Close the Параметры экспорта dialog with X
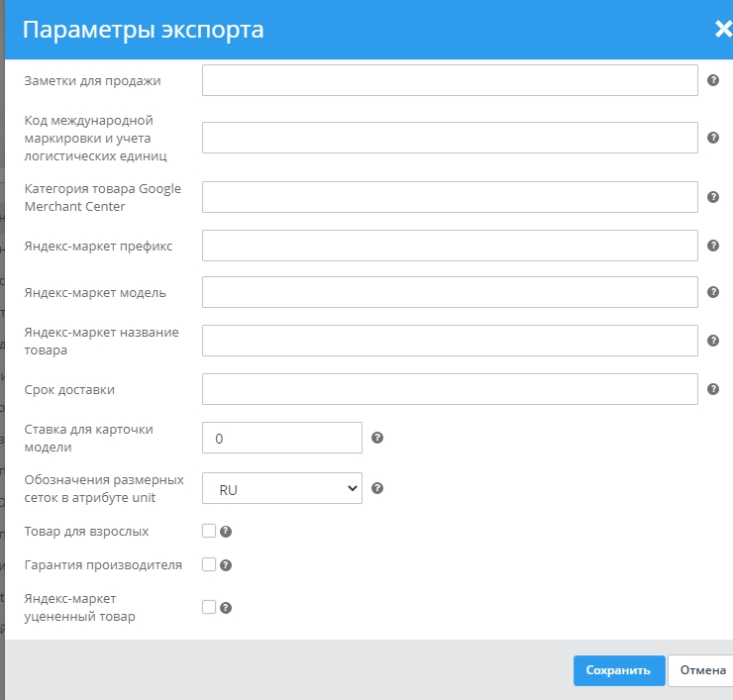Screen dimensions: 733x700 point(723,29)
